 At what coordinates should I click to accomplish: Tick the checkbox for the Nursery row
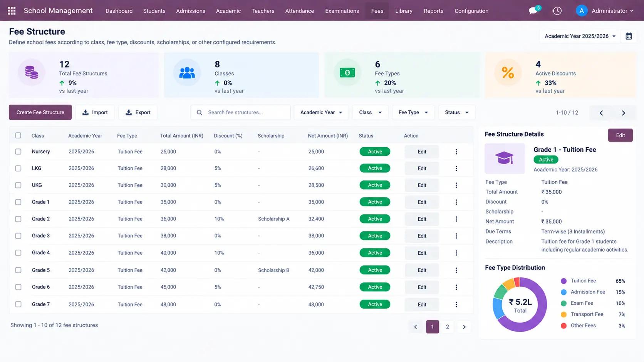click(x=18, y=152)
